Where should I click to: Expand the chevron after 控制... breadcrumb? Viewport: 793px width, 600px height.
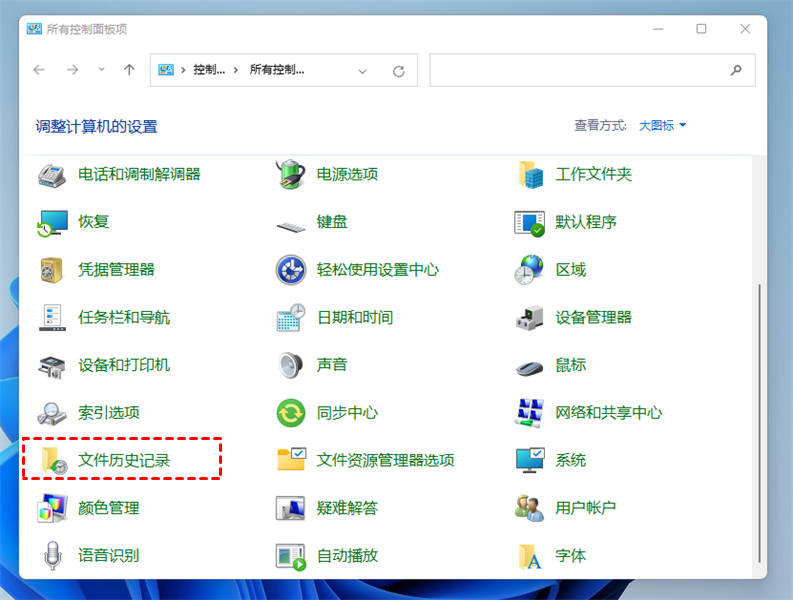pos(236,70)
